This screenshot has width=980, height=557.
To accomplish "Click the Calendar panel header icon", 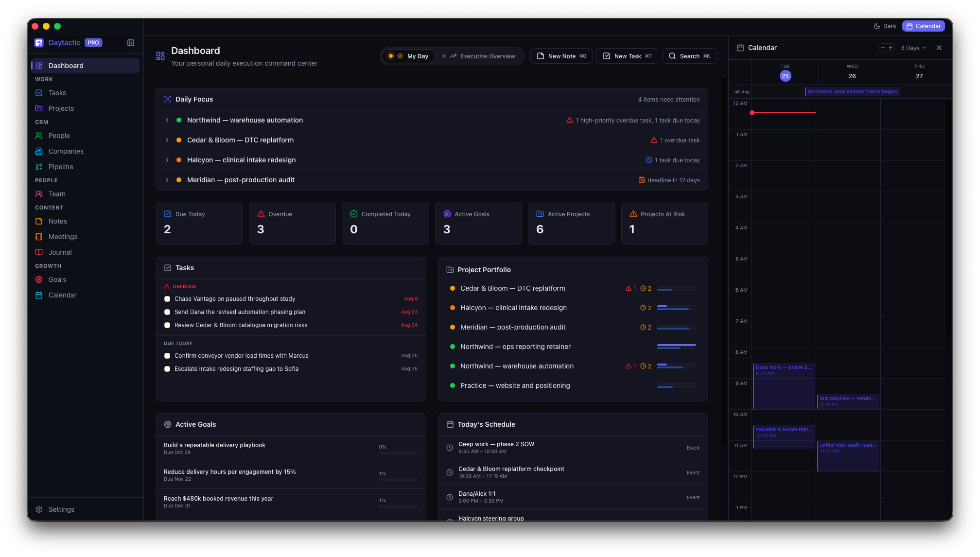I will tap(740, 48).
